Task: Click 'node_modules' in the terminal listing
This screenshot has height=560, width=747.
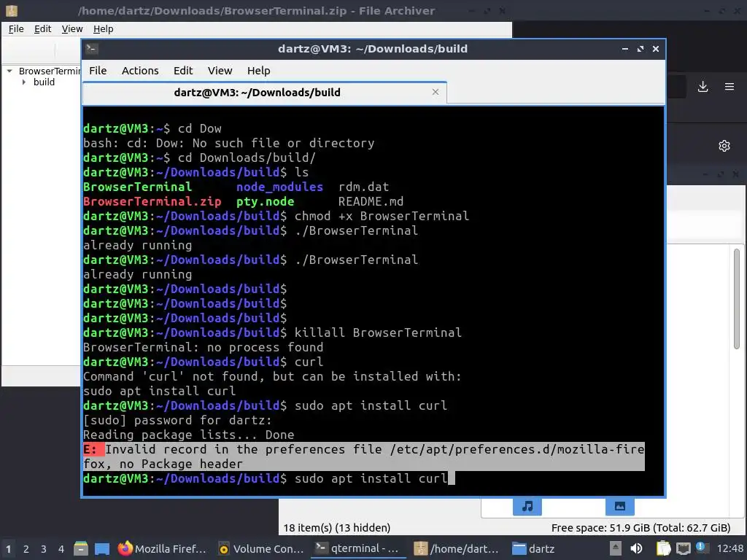Action: click(279, 187)
